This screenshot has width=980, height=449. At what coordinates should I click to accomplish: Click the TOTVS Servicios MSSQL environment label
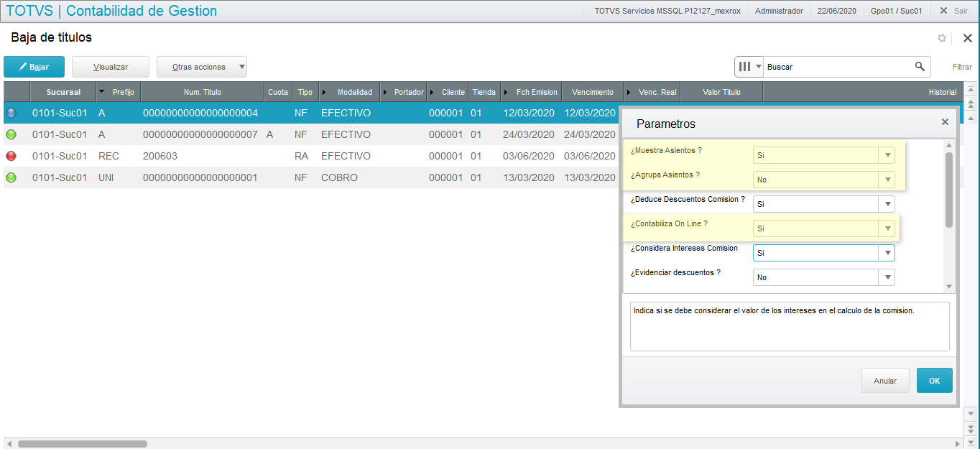coord(667,11)
